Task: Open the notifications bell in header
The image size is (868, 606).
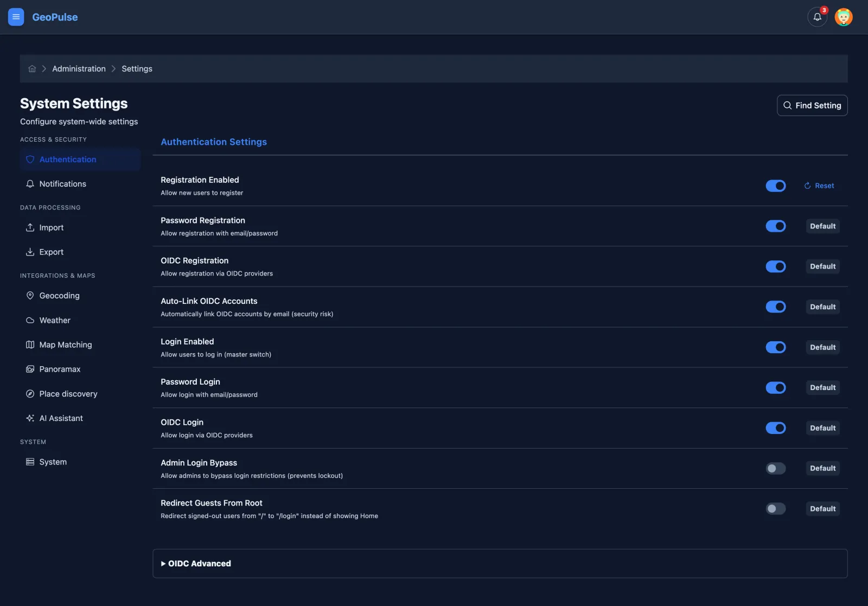Action: coord(817,17)
